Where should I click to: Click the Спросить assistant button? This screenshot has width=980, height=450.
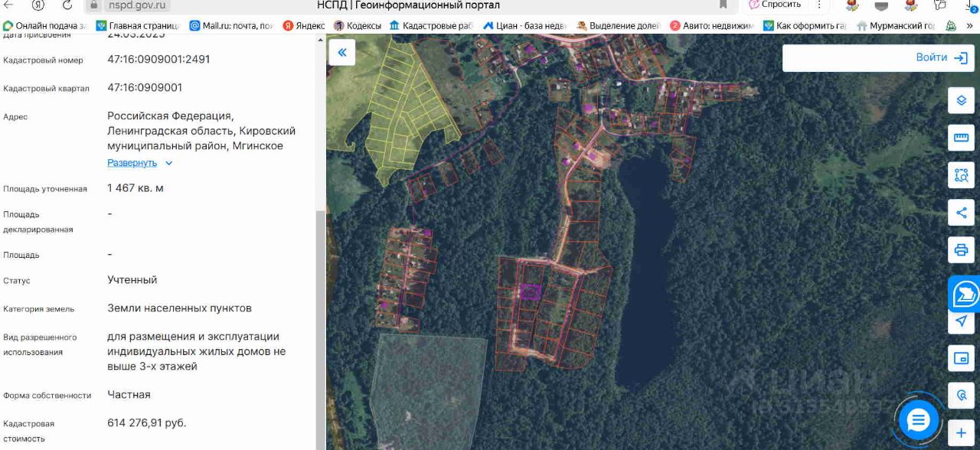pos(774,5)
